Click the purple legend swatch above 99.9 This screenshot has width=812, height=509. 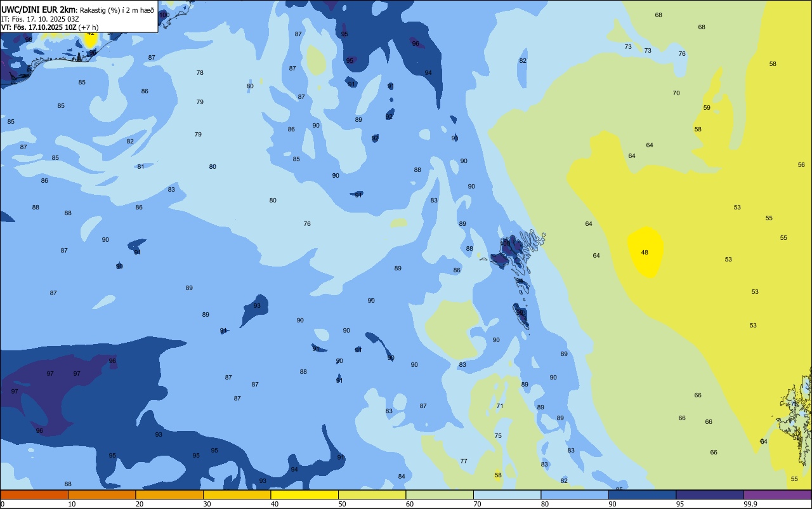point(777,494)
